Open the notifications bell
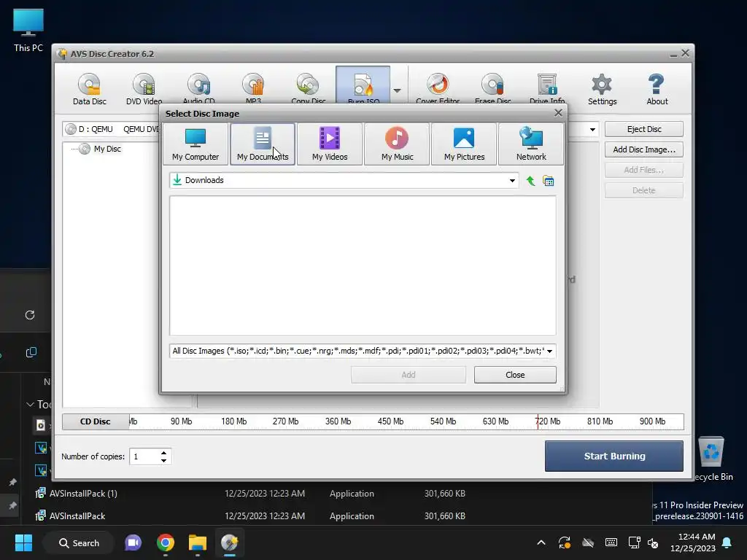This screenshot has height=560, width=747. coord(727,542)
